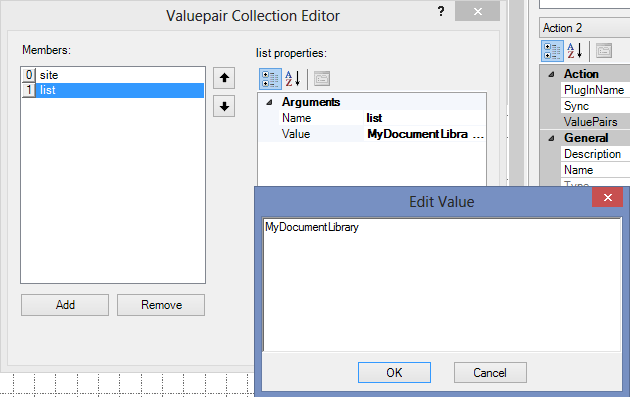Collapse the Action category

[x=552, y=74]
